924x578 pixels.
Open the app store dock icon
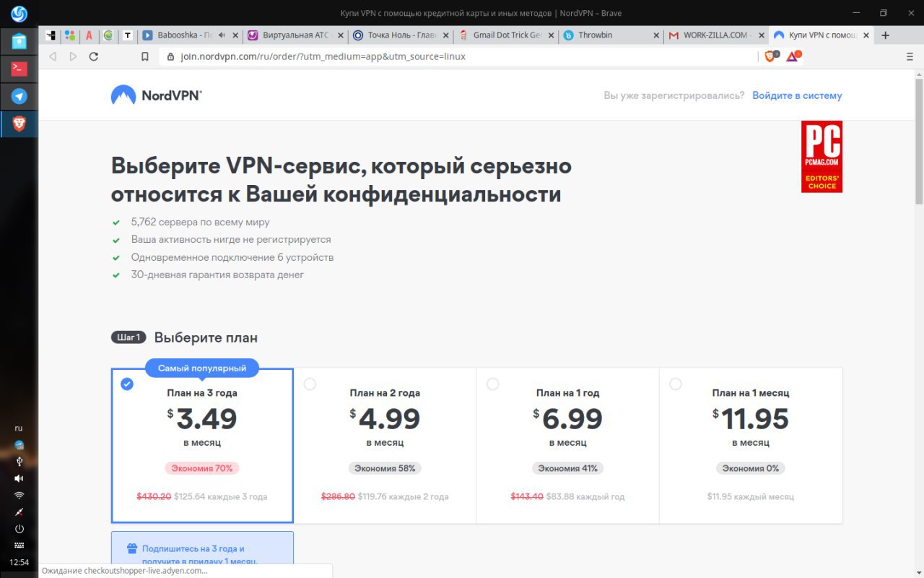19,42
